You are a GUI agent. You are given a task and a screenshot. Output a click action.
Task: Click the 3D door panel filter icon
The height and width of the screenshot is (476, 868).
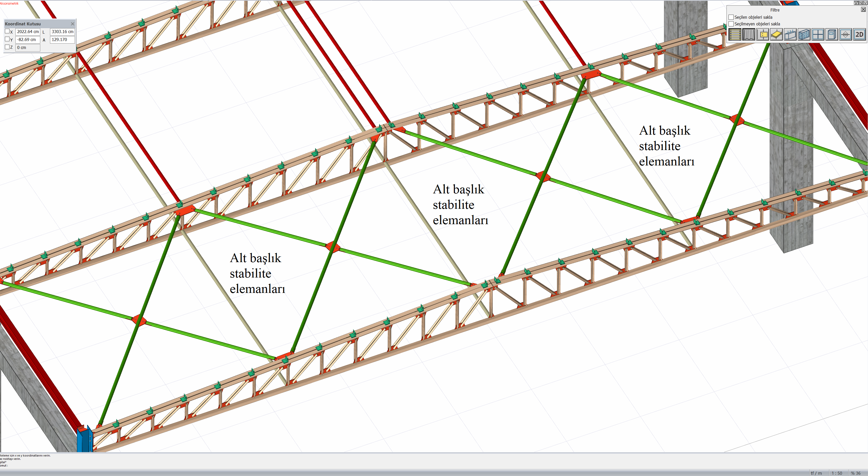pyautogui.click(x=832, y=35)
